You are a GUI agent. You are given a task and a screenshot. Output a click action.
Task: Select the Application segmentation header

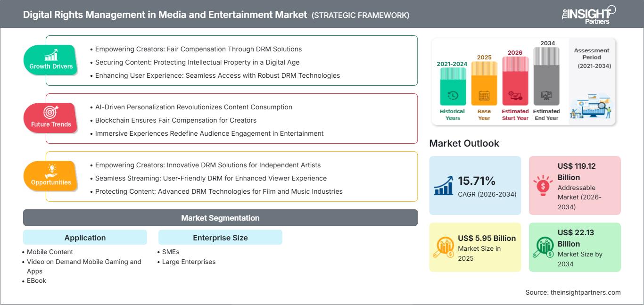(x=85, y=238)
